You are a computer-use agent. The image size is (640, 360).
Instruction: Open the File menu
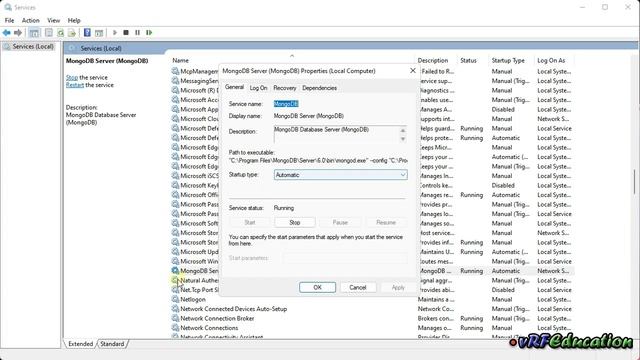click(9, 20)
